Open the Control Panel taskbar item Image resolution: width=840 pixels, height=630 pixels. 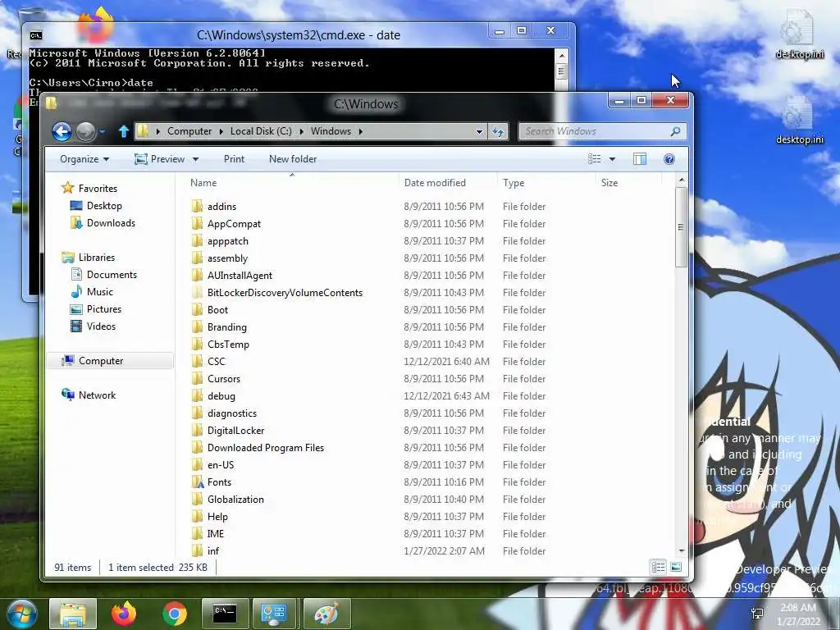(274, 614)
